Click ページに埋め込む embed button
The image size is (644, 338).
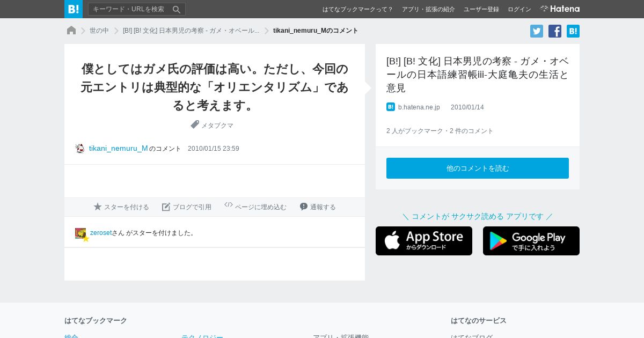tap(255, 207)
